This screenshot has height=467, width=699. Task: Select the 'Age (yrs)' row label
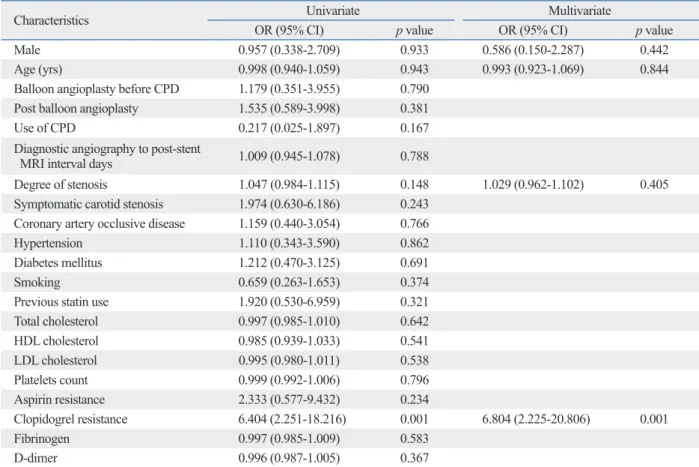pyautogui.click(x=38, y=70)
